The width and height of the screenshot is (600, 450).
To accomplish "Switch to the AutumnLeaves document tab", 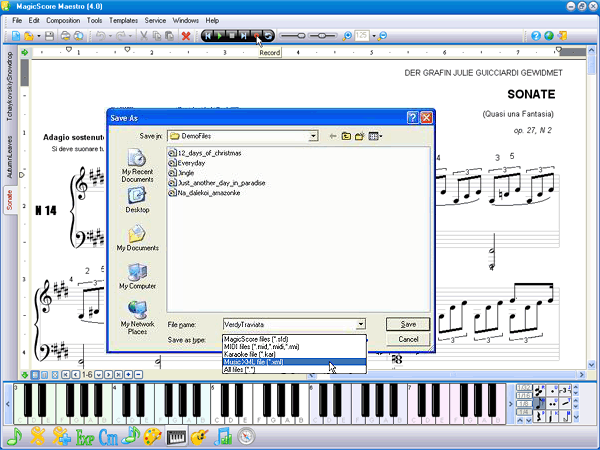I will pos(10,157).
